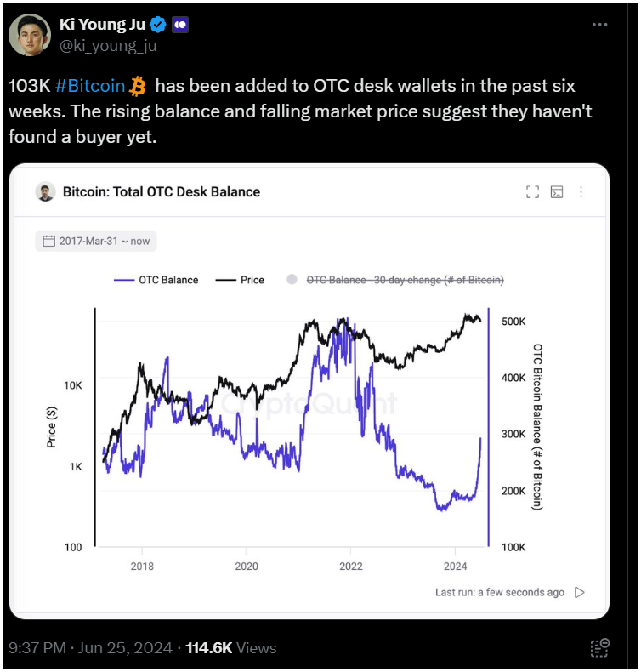
Task: Open the @ki_young_ju handle
Action: point(108,46)
